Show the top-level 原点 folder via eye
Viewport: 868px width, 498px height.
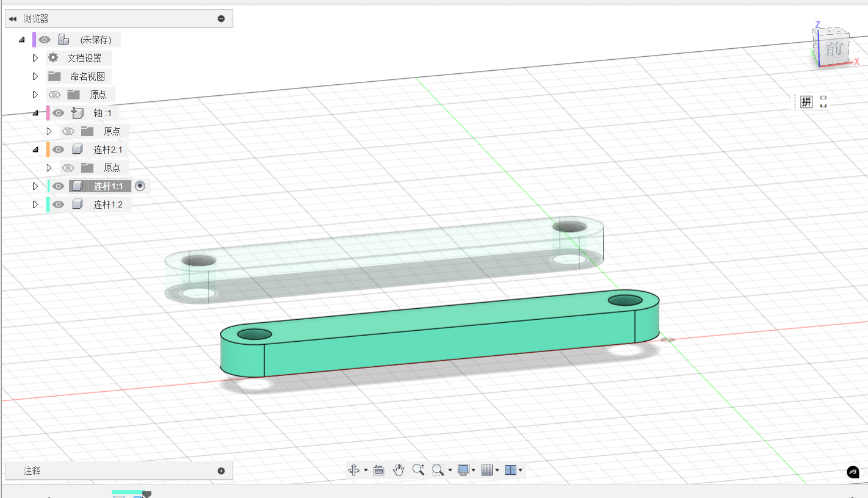pyautogui.click(x=54, y=95)
